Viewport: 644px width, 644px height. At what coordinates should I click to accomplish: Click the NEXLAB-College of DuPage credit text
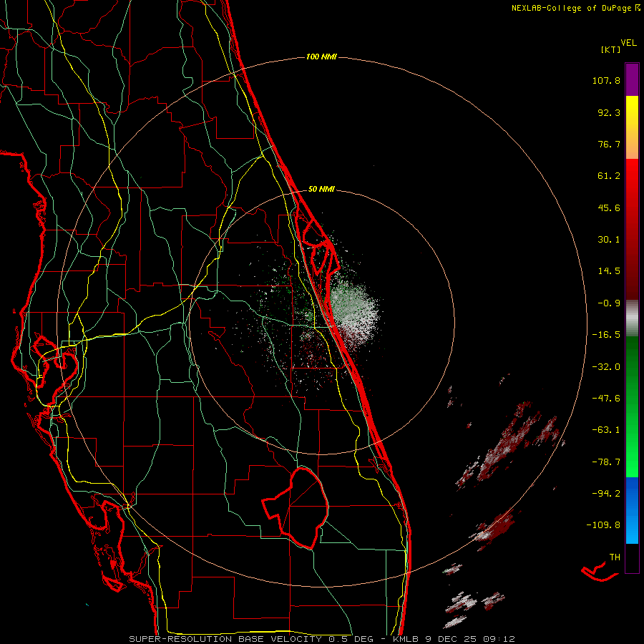pyautogui.click(x=572, y=8)
